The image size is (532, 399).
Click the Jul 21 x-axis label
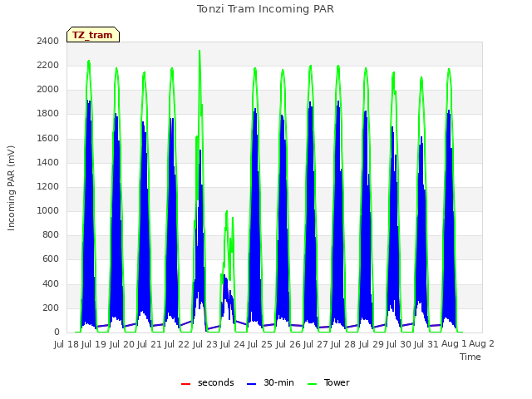click(150, 344)
